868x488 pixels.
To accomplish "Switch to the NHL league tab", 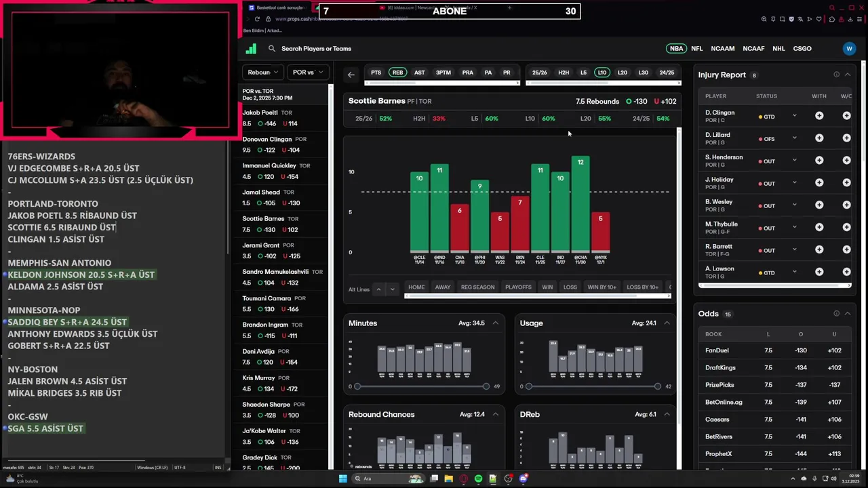I will pos(778,49).
